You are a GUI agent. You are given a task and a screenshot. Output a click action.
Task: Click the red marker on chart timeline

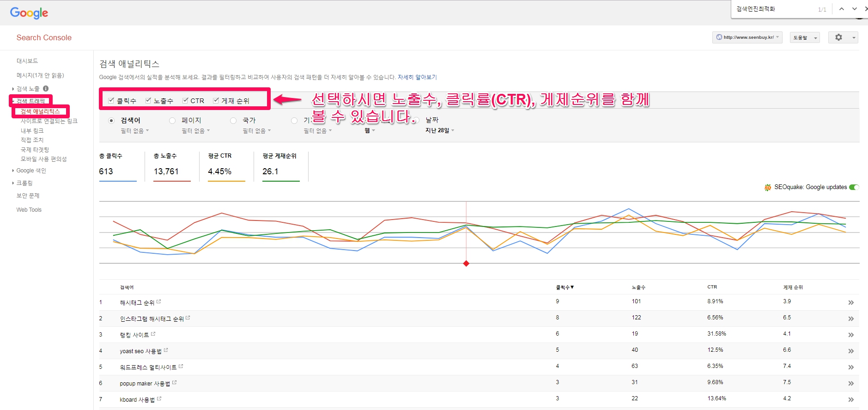466,263
